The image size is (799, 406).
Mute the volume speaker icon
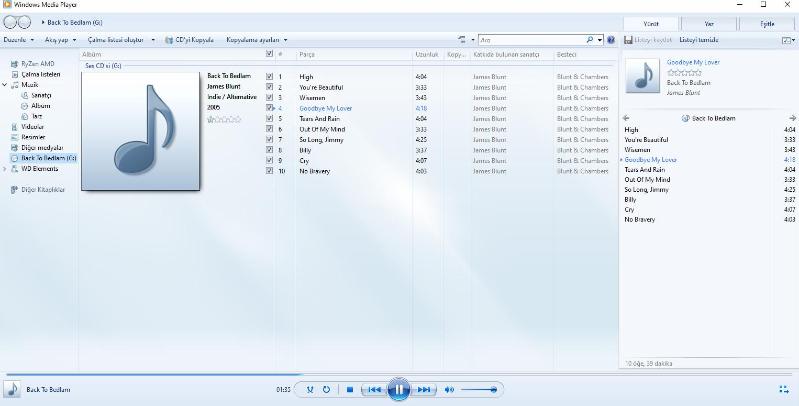[x=449, y=389]
